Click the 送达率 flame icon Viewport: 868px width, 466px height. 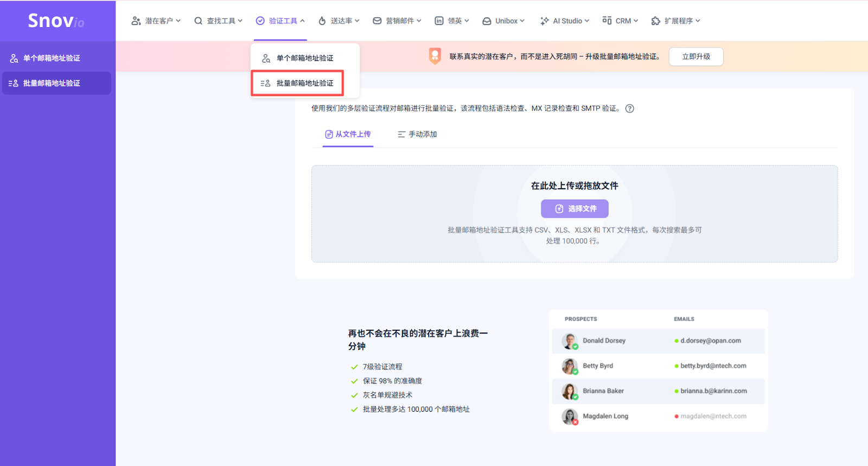click(322, 21)
